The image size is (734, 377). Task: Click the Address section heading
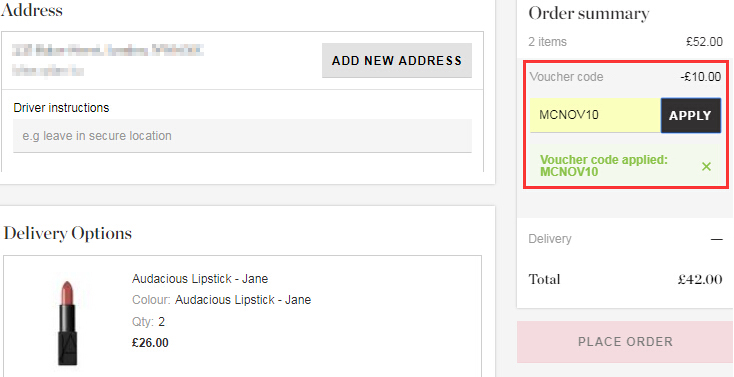32,10
